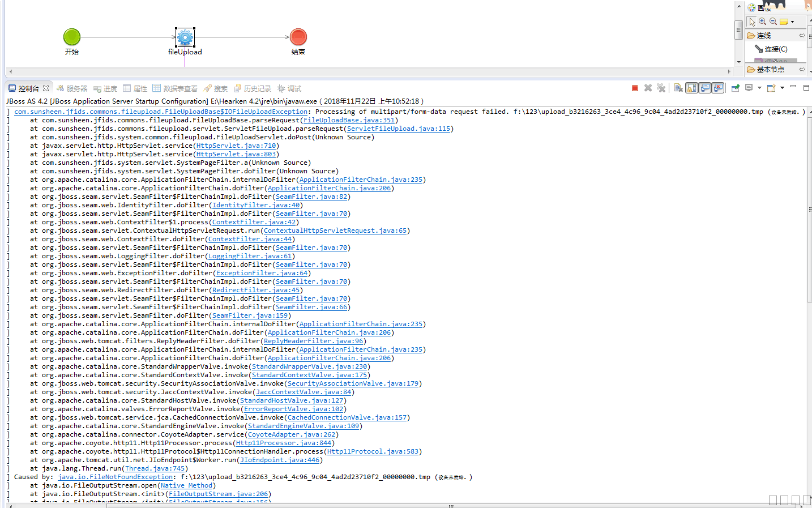Select the green 开始 start node

[x=72, y=37]
